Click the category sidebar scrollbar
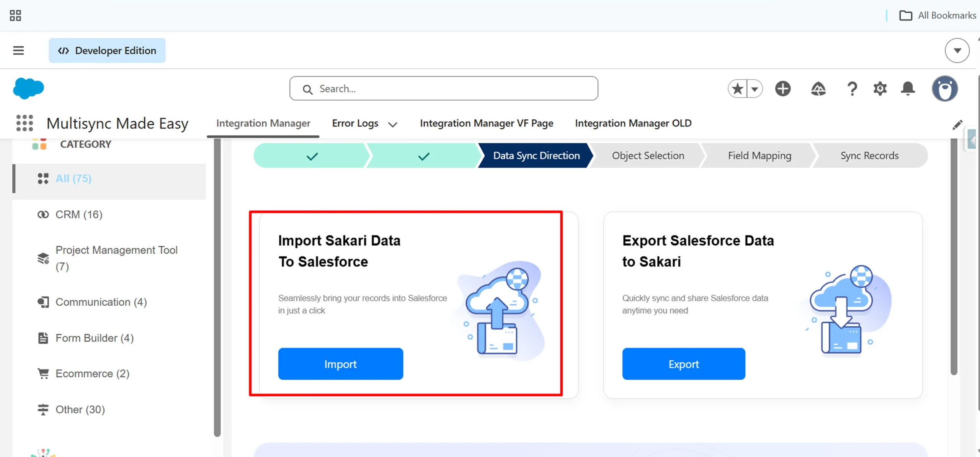The height and width of the screenshot is (457, 980). [x=217, y=287]
